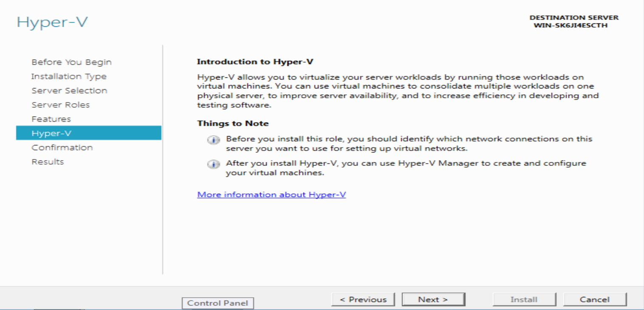Screen dimensions: 644x310
Task: Proceed with the Next button
Action: 433,299
